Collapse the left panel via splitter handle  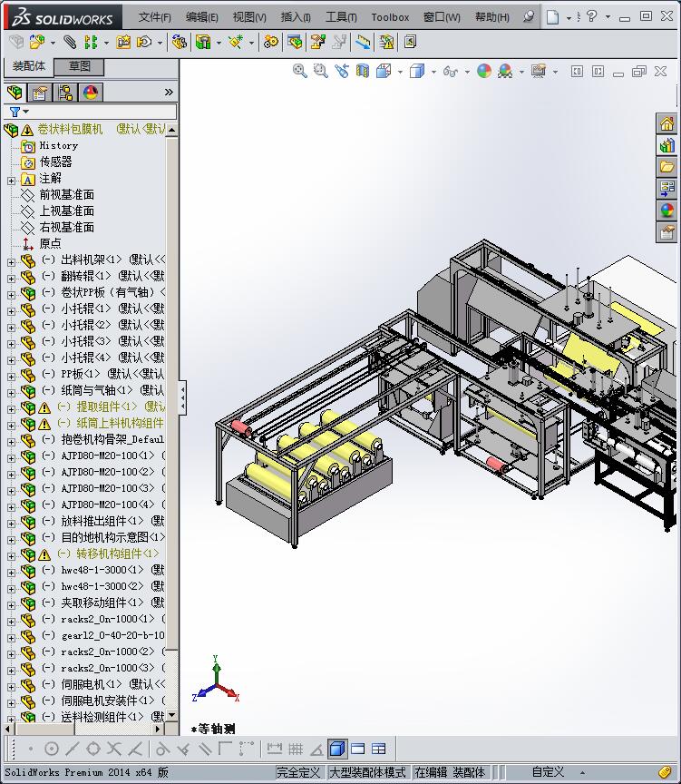[182, 397]
